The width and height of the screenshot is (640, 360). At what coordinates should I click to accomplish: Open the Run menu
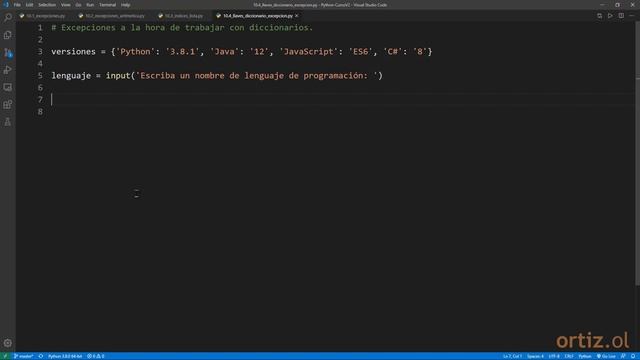coord(90,5)
